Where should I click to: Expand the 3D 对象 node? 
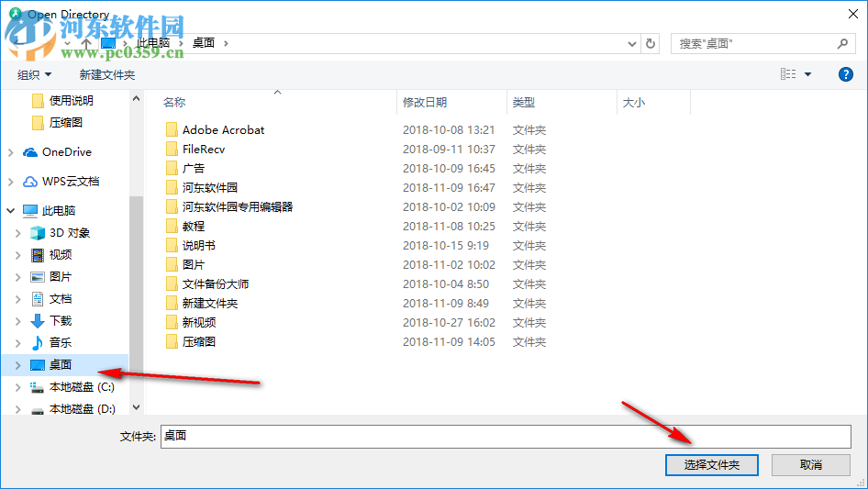point(17,233)
